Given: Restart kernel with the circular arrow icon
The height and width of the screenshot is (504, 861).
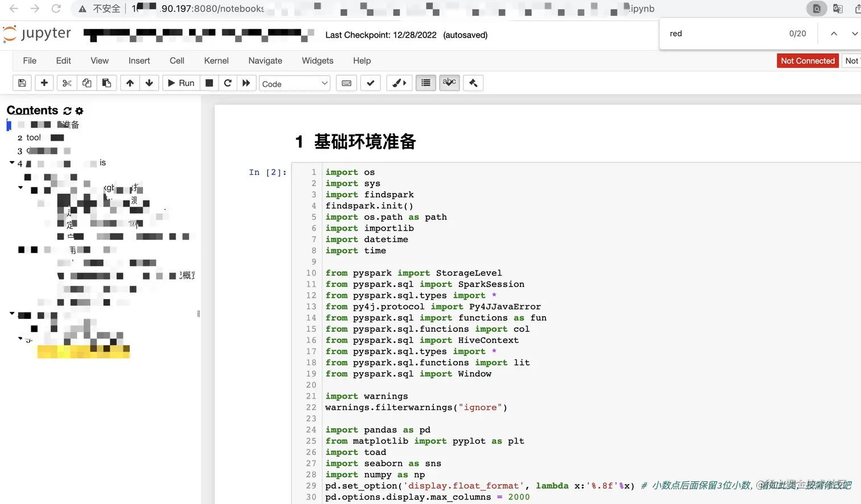Looking at the screenshot, I should click(228, 83).
